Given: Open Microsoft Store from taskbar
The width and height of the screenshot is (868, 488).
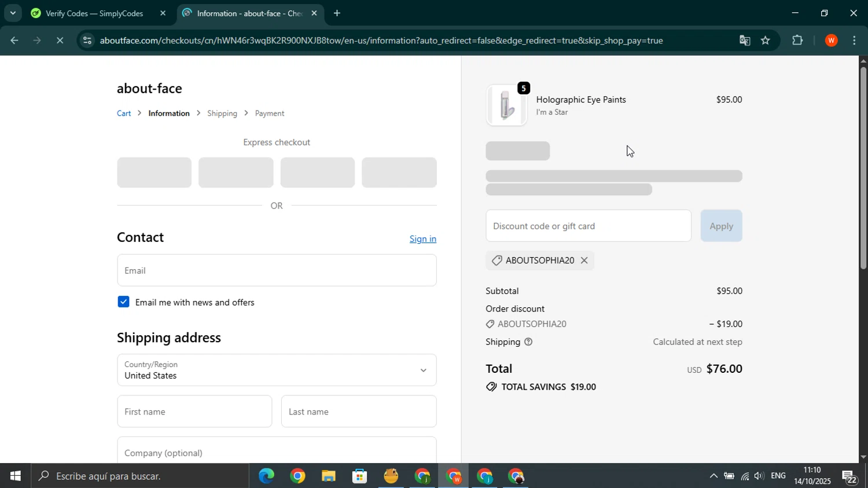Looking at the screenshot, I should point(360,476).
